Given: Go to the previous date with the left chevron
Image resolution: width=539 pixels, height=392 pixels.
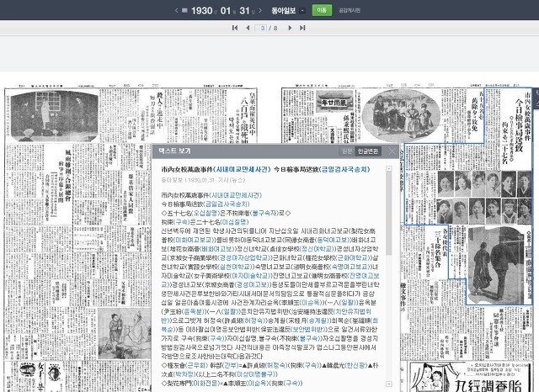Looking at the screenshot, I should coord(177,11).
